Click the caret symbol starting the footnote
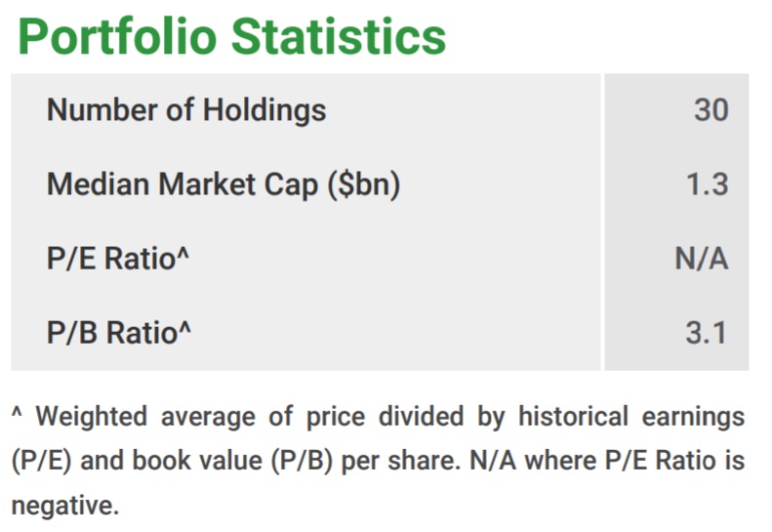772x532 pixels. pos(18,414)
